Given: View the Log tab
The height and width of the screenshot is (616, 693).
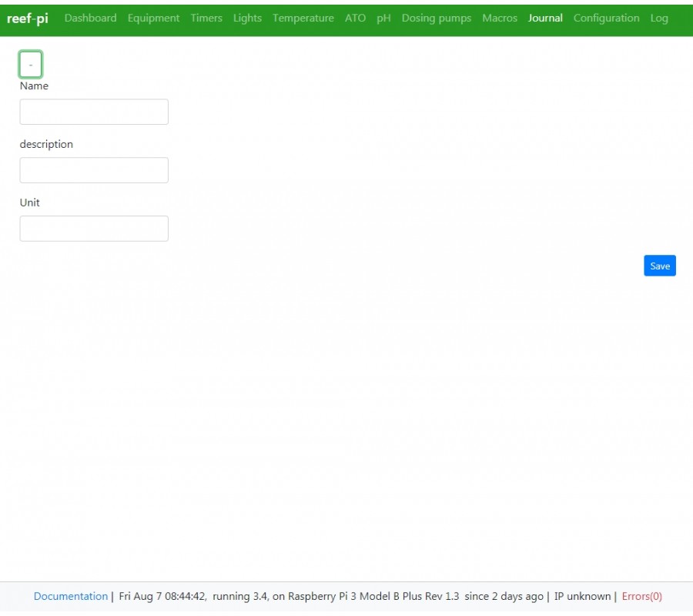Looking at the screenshot, I should click(659, 18).
